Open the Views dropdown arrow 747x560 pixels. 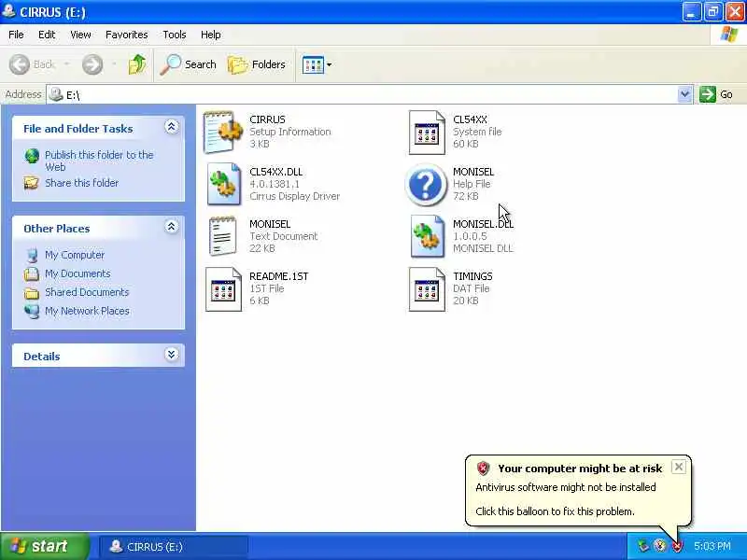(x=330, y=64)
